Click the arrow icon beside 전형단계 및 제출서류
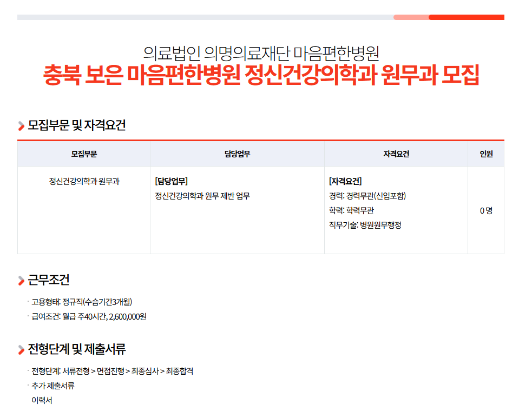Screen dimensions: 532x418 pos(21,349)
